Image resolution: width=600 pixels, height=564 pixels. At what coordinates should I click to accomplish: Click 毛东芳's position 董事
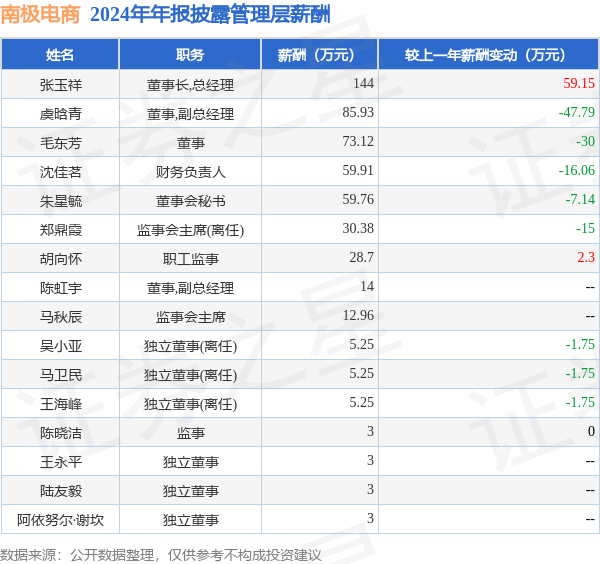click(190, 142)
